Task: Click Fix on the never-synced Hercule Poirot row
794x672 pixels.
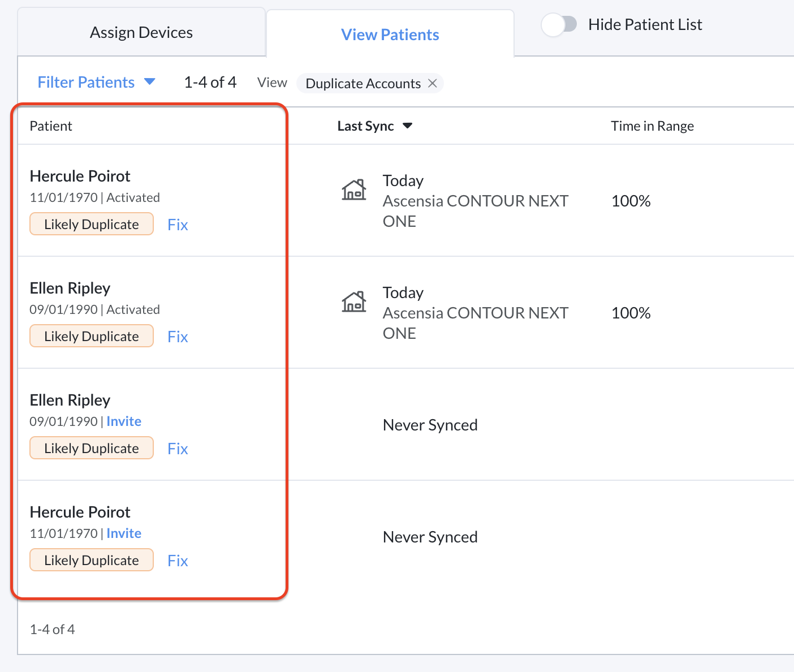Action: pos(177,560)
